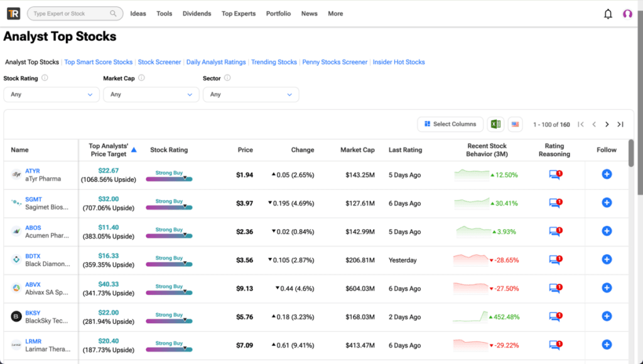Sort by the Market Cap column header
The height and width of the screenshot is (364, 643).
[x=357, y=150]
